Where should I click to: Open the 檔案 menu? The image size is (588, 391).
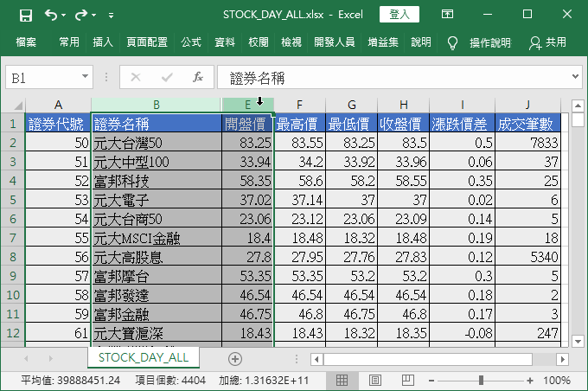click(26, 42)
